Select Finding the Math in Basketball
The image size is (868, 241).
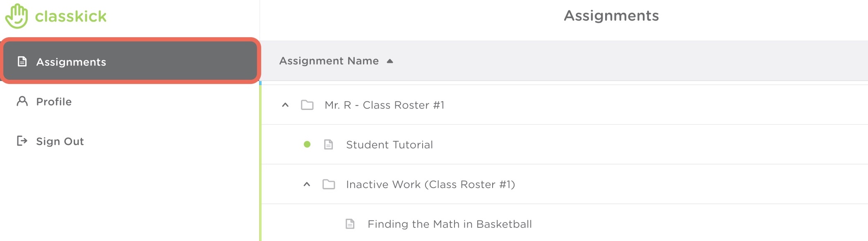pos(449,224)
